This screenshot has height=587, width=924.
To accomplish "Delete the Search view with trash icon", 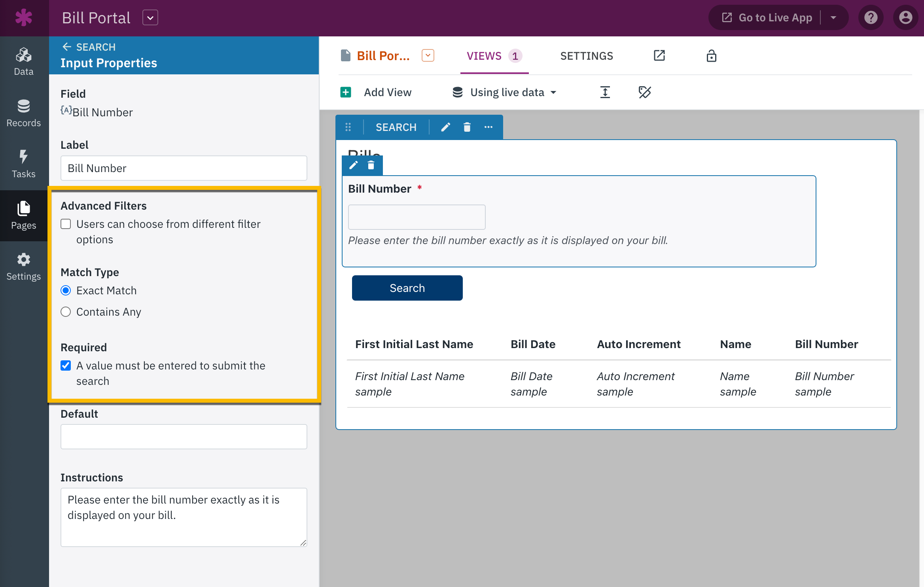I will [467, 127].
